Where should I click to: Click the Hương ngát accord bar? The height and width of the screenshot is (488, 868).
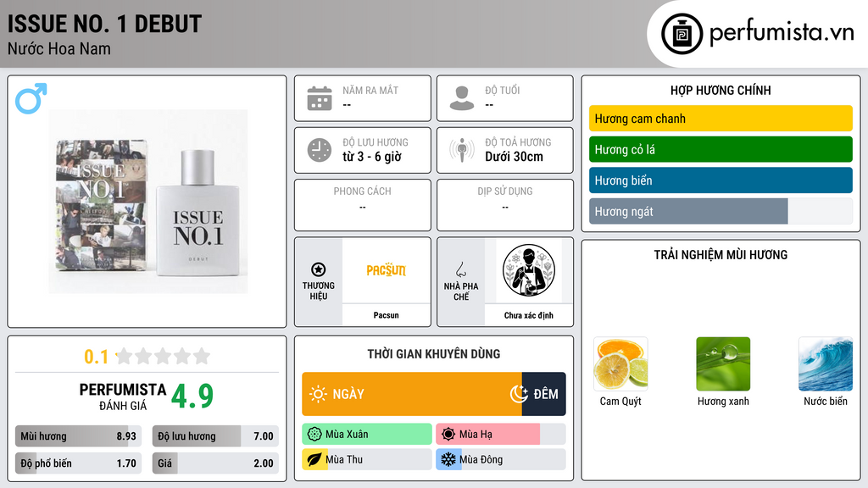[x=721, y=211]
